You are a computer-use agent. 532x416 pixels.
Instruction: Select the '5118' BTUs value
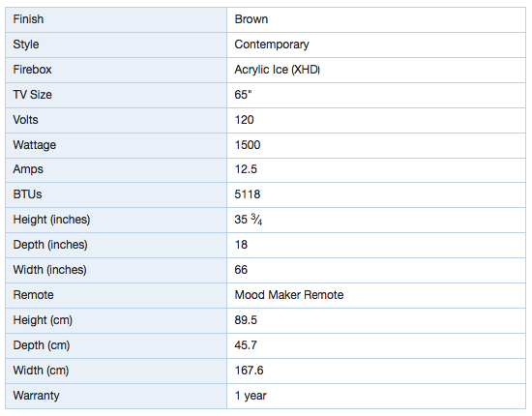coord(248,194)
